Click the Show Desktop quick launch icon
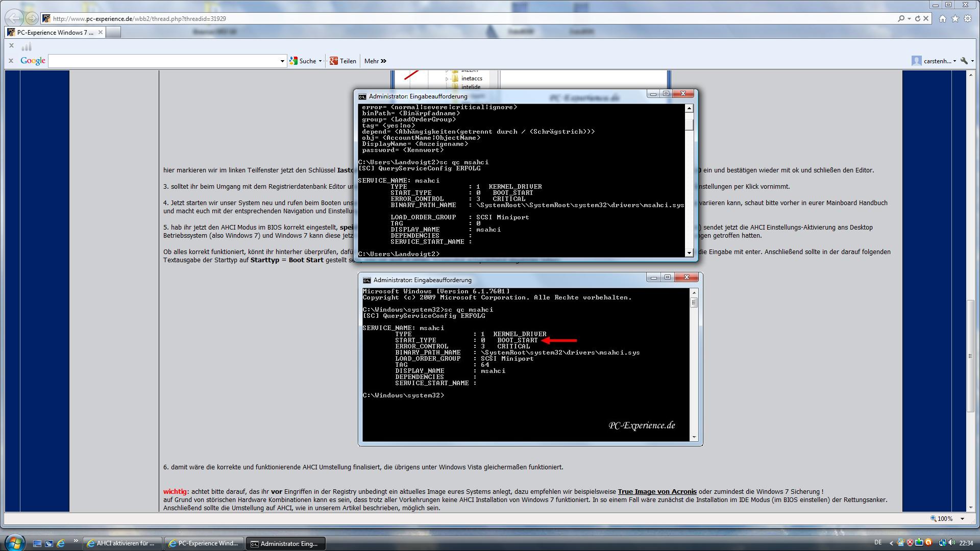This screenshot has width=980, height=551. tap(37, 543)
